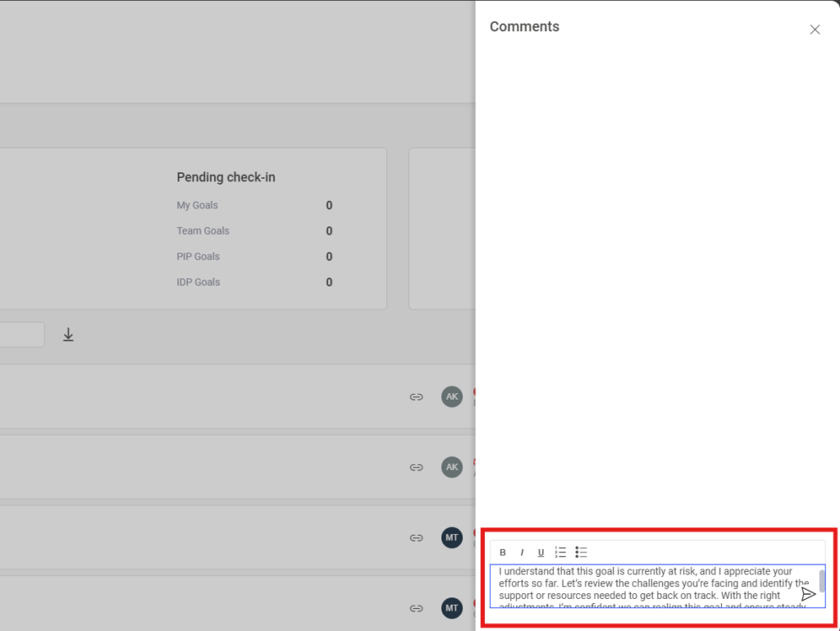Click the AK avatar in the second goal row

click(x=452, y=467)
